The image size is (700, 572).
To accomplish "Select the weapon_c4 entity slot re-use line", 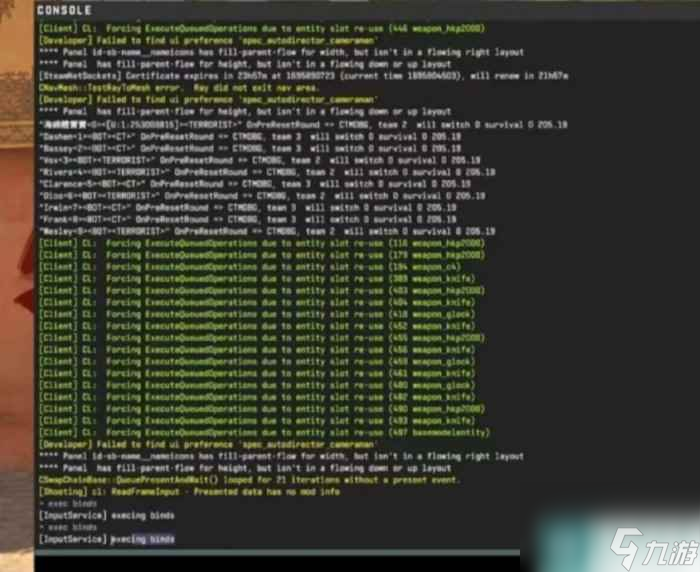I will [x=250, y=267].
